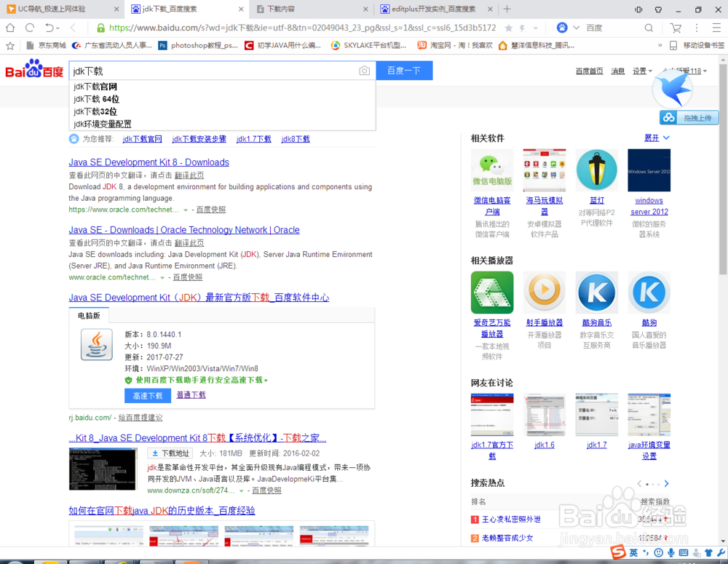Expand 展开 in 相关软件 section
This screenshot has height=564, width=728.
click(657, 138)
